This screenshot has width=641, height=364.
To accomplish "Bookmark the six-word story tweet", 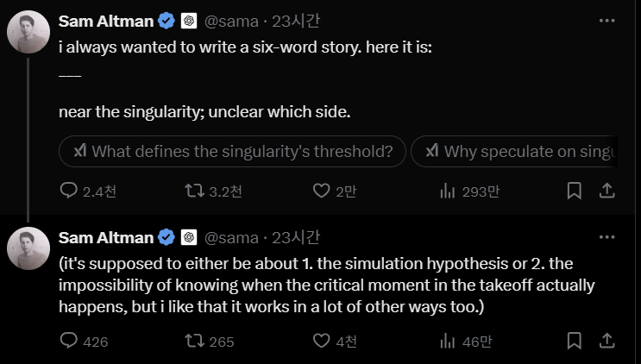I will pyautogui.click(x=574, y=191).
